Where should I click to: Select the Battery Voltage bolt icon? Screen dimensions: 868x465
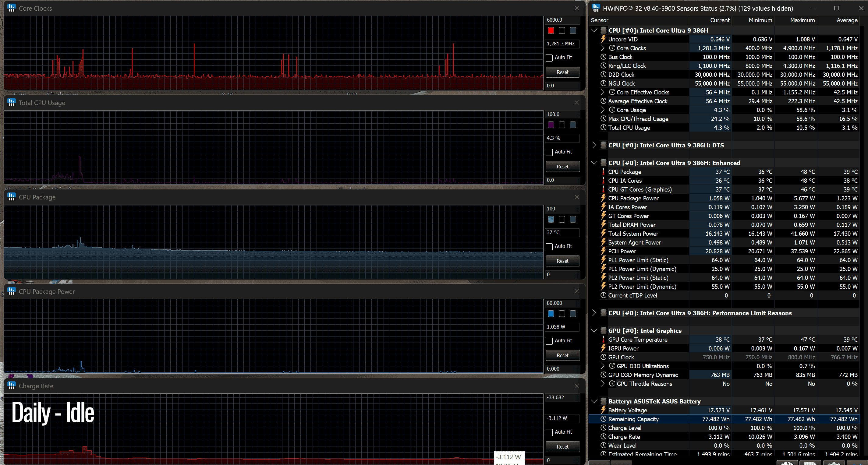(604, 410)
